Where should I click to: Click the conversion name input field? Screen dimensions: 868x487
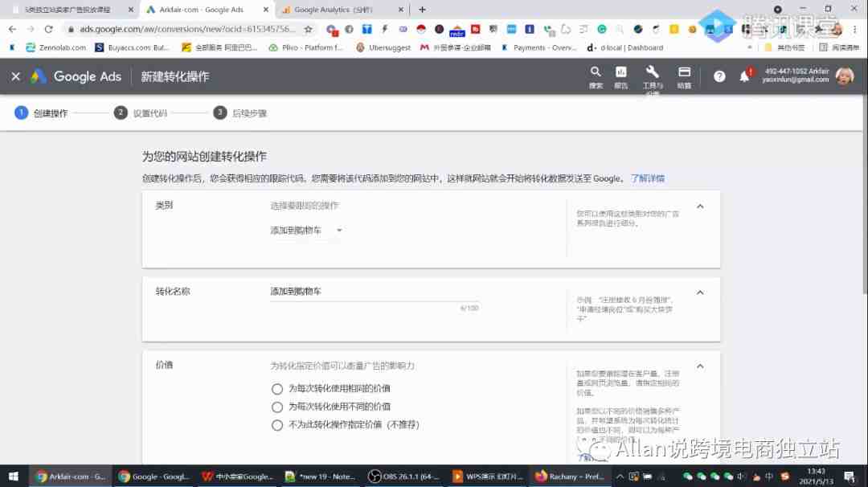tap(374, 292)
